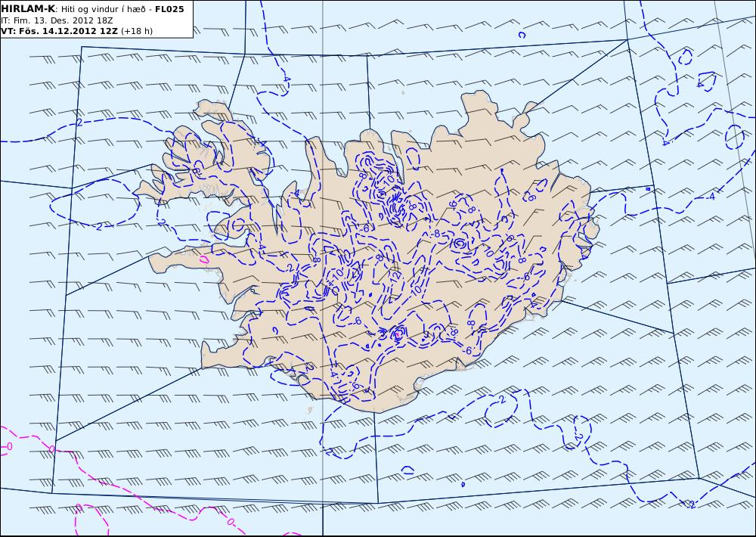Click the 'Hiti og vindur í hæð' caption
The height and width of the screenshot is (537, 756).
[x=101, y=10]
